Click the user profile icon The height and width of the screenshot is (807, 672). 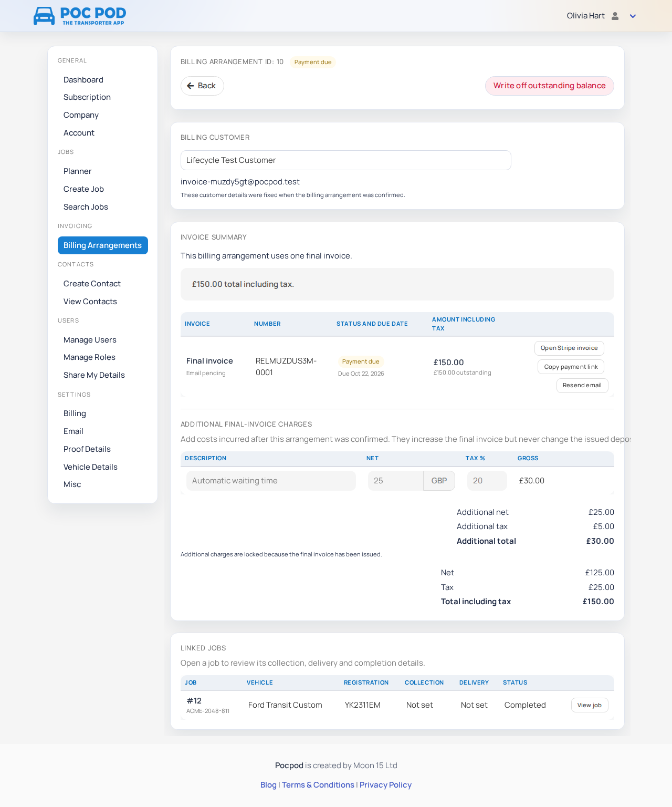click(x=615, y=16)
